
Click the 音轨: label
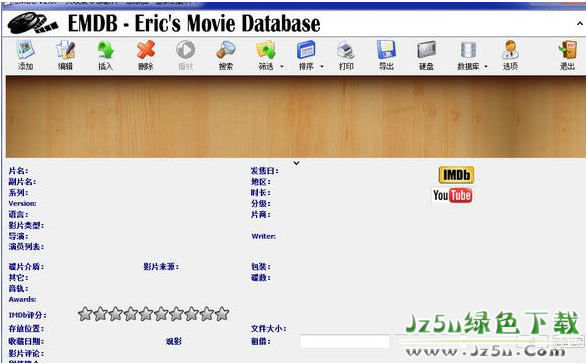pos(18,289)
